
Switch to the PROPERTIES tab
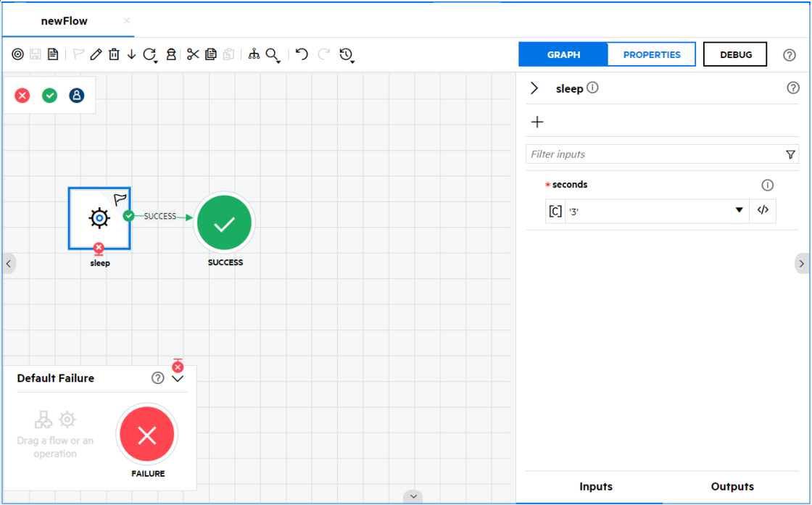[651, 54]
